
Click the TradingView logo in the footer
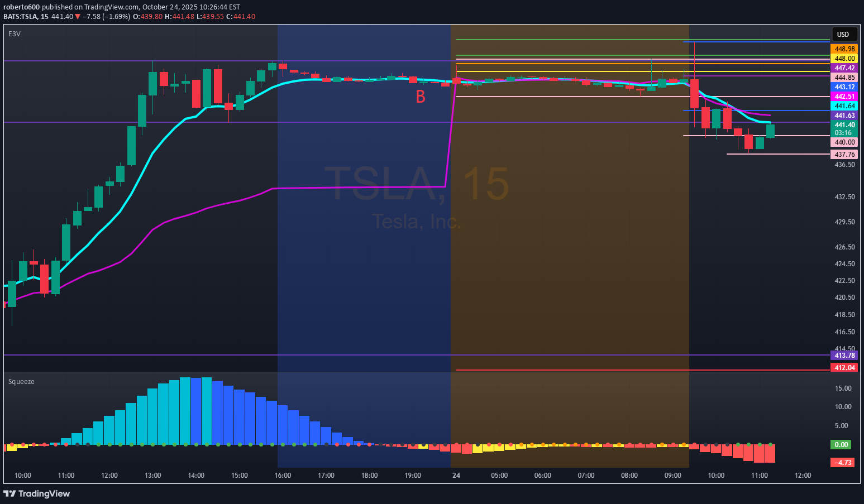tap(37, 493)
